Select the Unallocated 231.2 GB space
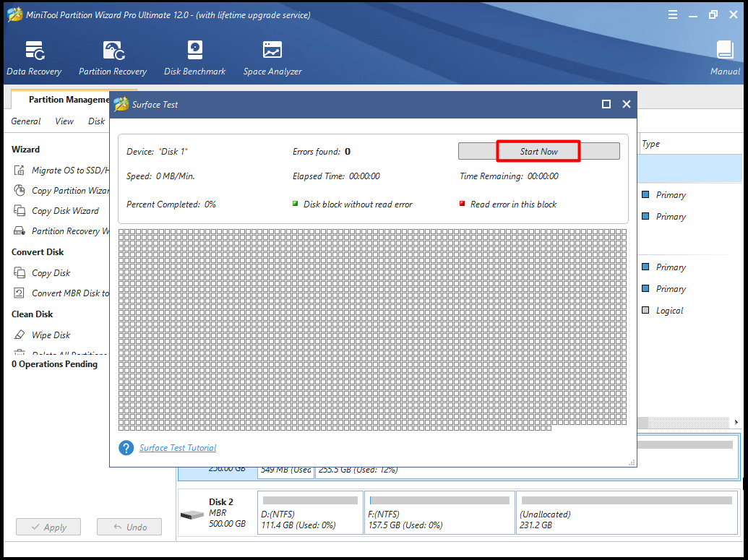 click(x=627, y=513)
